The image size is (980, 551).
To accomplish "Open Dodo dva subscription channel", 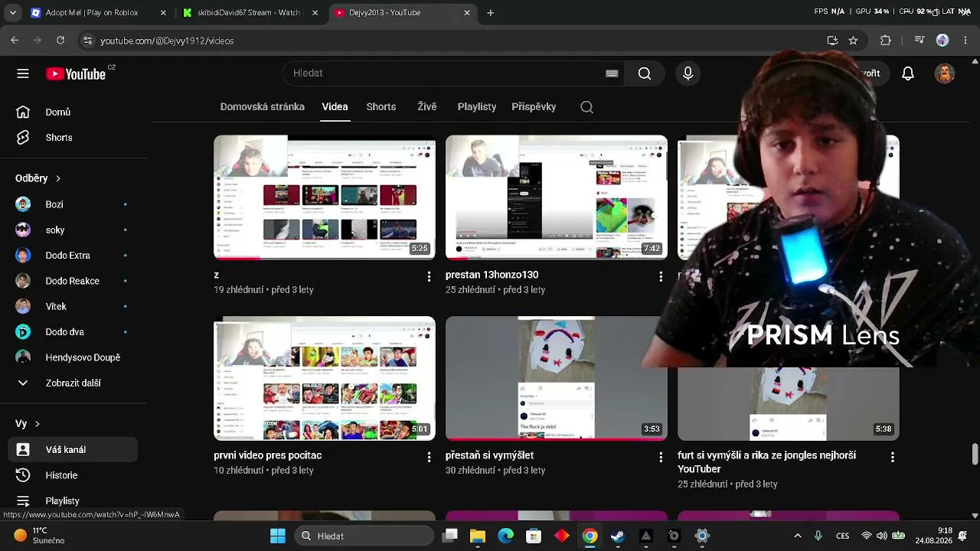I will (x=73, y=332).
